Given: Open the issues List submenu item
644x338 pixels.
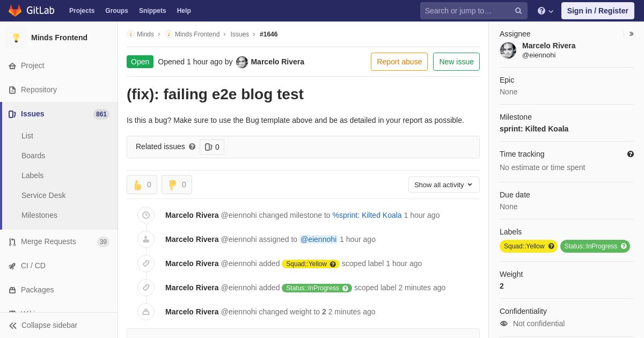Looking at the screenshot, I should 27,136.
